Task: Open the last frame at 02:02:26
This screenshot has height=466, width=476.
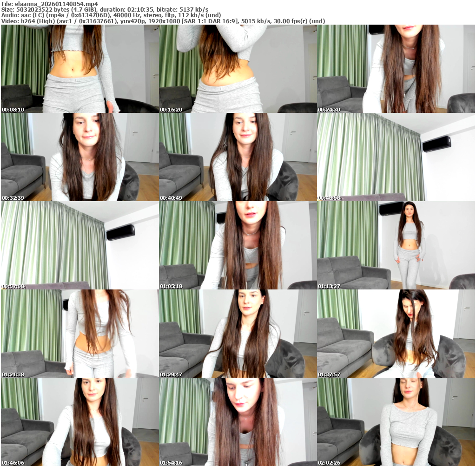Action: [396, 421]
